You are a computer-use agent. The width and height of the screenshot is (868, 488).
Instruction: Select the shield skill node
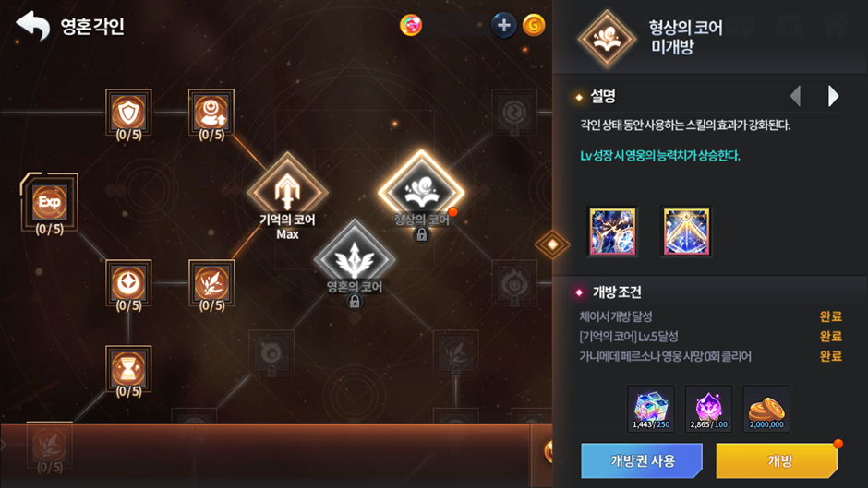tap(128, 113)
